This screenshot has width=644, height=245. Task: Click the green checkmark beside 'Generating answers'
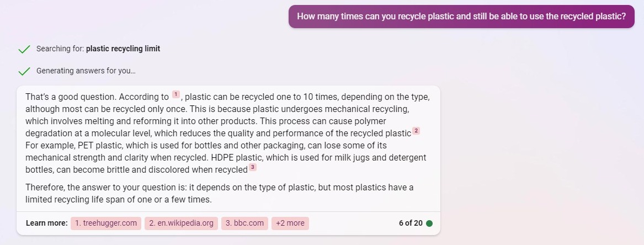pos(24,71)
